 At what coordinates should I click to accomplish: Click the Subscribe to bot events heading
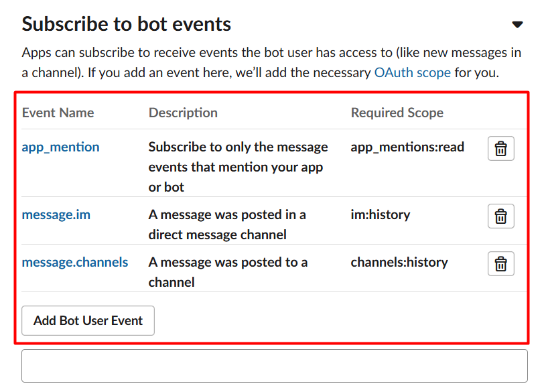[x=126, y=24]
